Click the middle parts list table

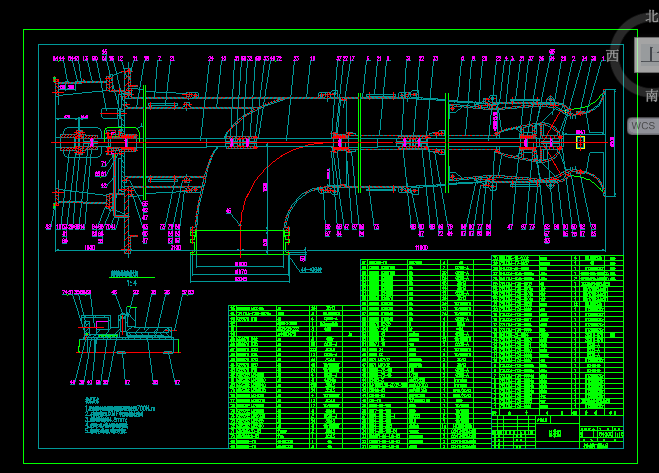pos(424,350)
